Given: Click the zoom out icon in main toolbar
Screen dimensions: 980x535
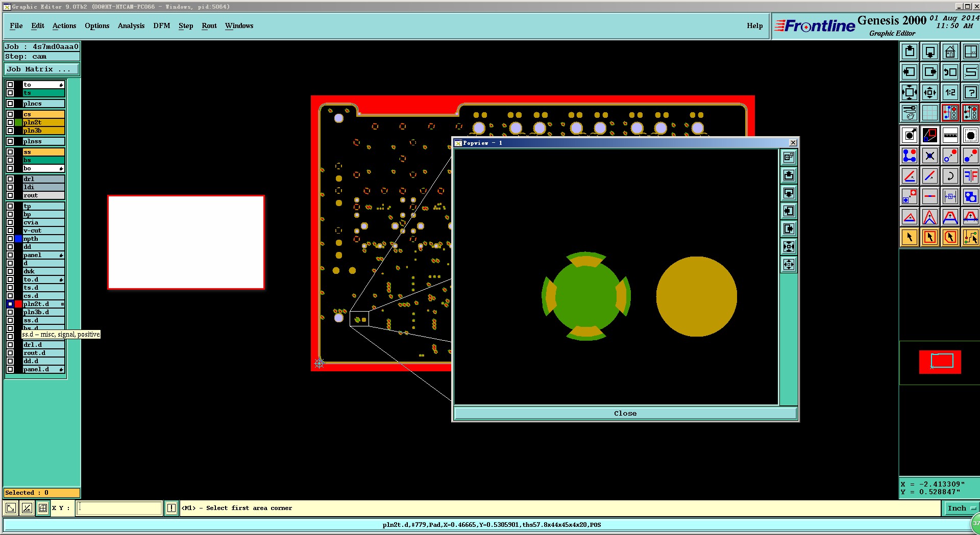Looking at the screenshot, I should pos(930,92).
